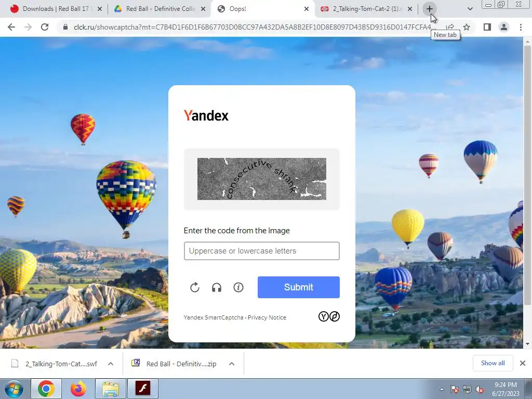Click the scrollbar up arrow
This screenshot has height=399, width=532.
pos(528,42)
